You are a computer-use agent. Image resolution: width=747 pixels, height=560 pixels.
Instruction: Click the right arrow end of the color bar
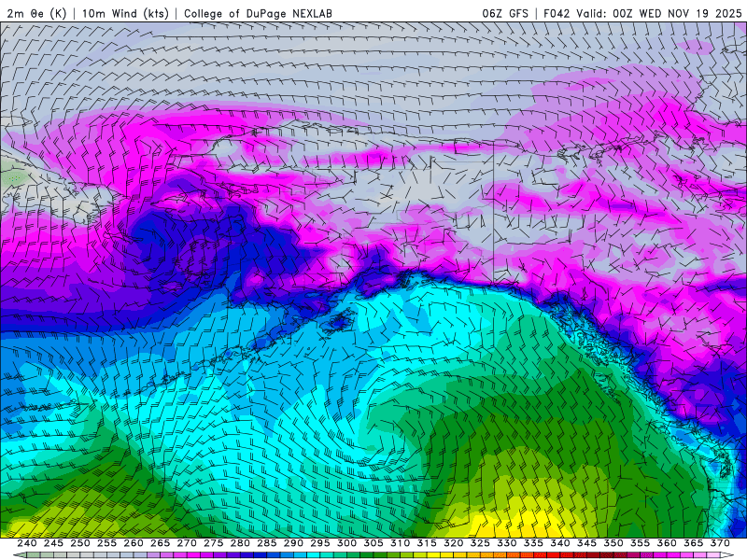pyautogui.click(x=727, y=555)
